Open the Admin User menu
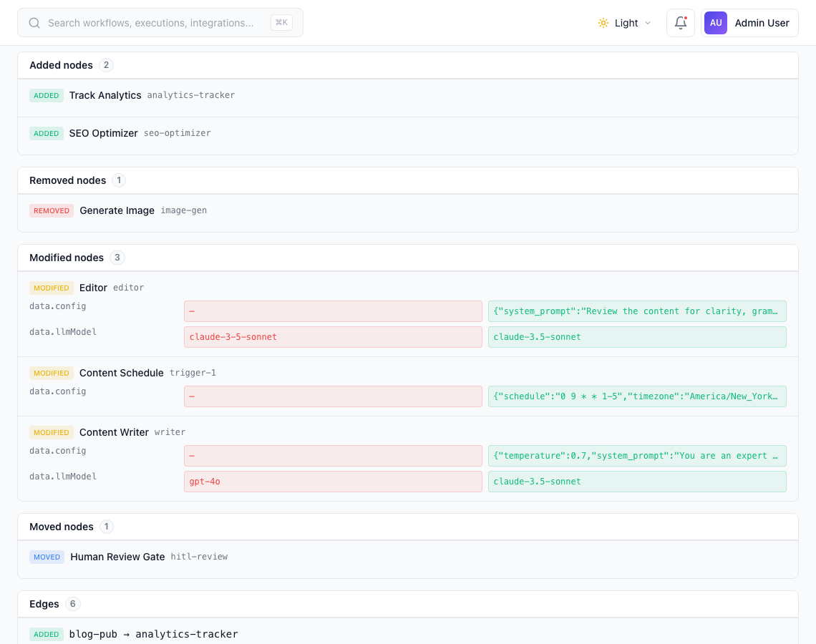The width and height of the screenshot is (816, 644). click(x=749, y=23)
